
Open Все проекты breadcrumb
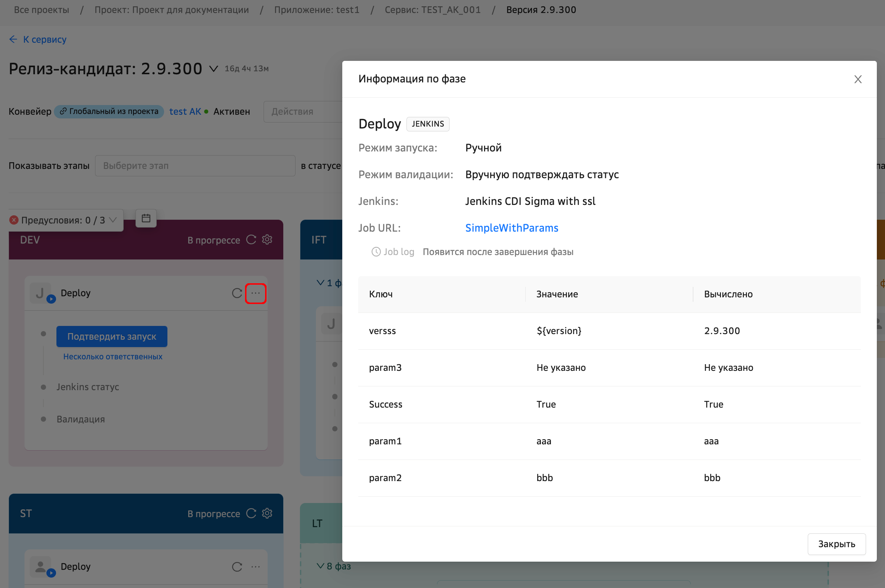(x=41, y=10)
